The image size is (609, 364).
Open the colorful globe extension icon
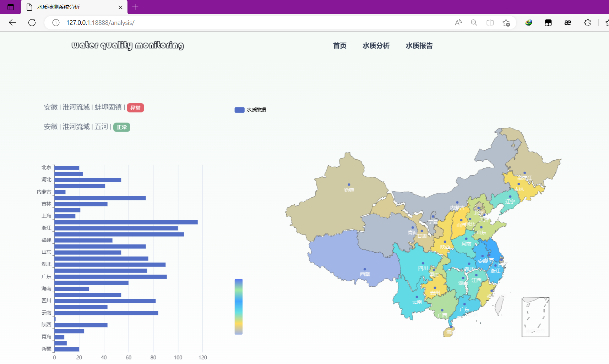[529, 23]
